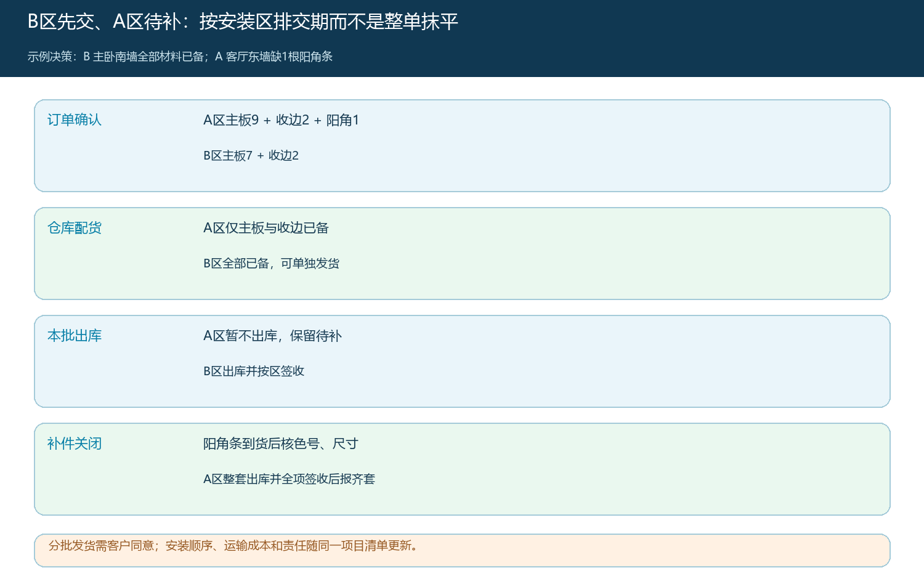This screenshot has width=924, height=573.
Task: Select the subtitle '示例决策' line
Action: [180, 57]
